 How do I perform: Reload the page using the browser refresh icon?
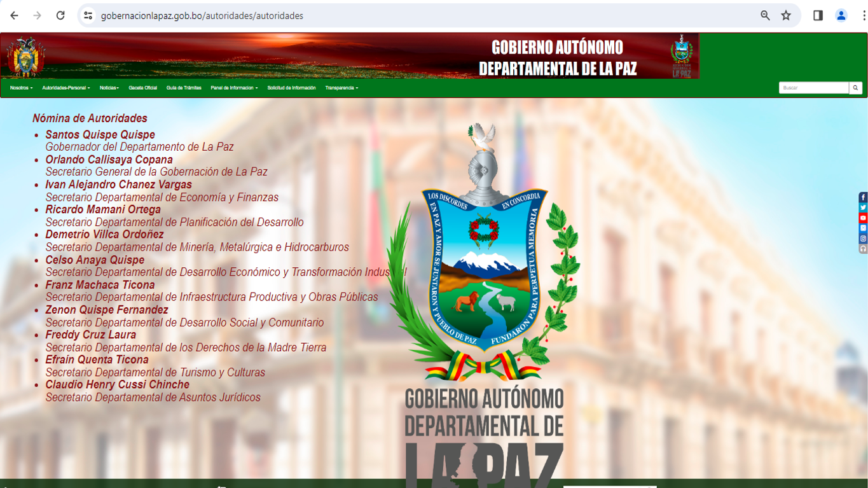(60, 16)
